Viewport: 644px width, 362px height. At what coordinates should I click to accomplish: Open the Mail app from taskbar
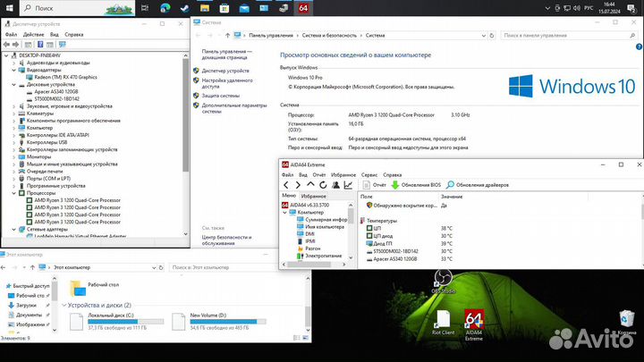244,8
